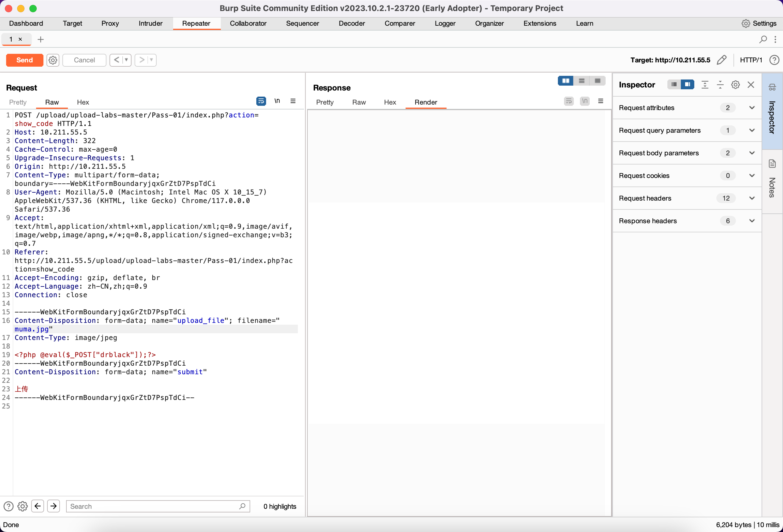Switch to the Dashboard tab

pos(26,23)
